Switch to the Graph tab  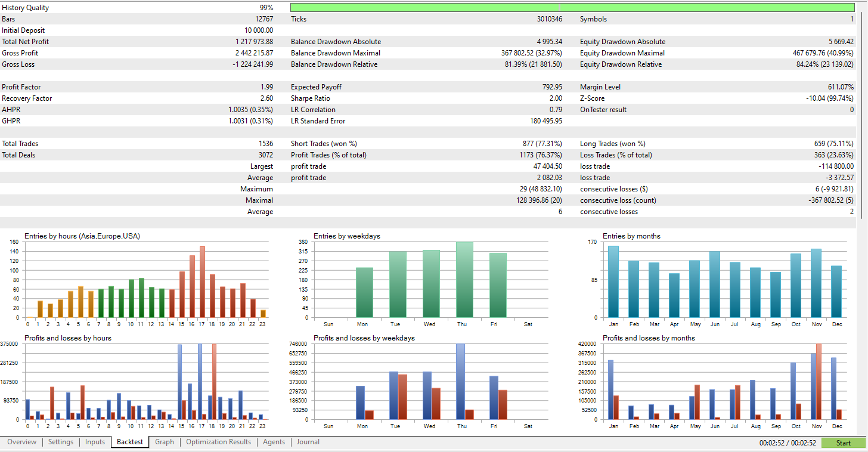165,442
